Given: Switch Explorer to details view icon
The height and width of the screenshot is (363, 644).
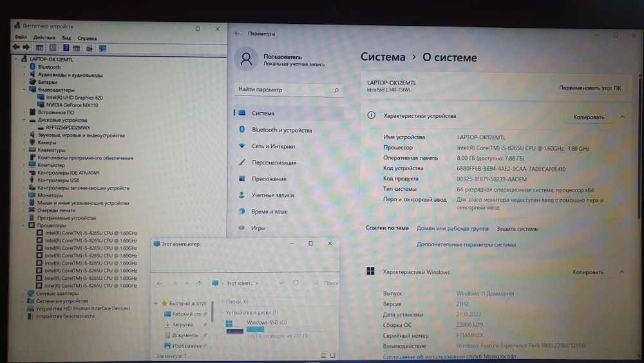Looking at the screenshot, I should click(323, 355).
